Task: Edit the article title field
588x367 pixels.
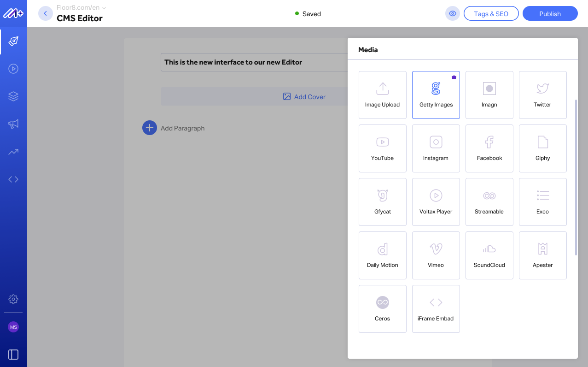Action: tap(254, 62)
